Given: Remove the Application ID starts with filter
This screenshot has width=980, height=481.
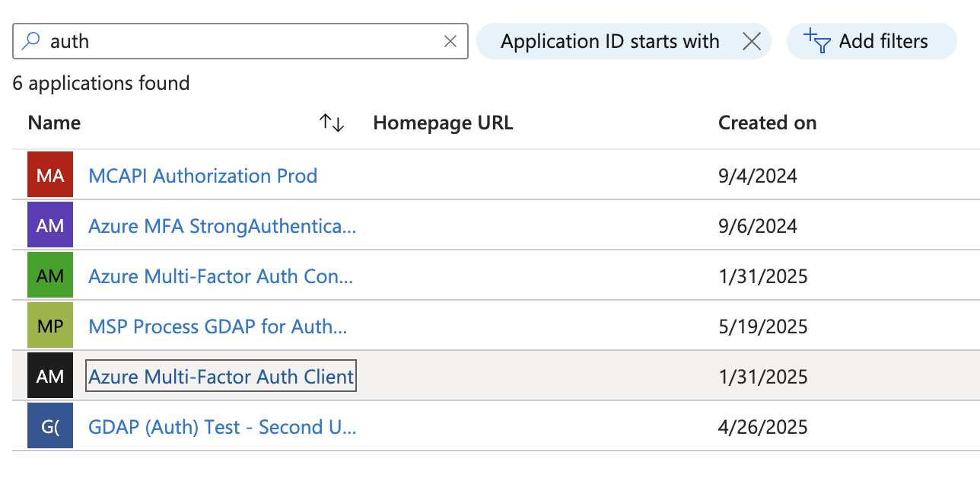Looking at the screenshot, I should 752,41.
